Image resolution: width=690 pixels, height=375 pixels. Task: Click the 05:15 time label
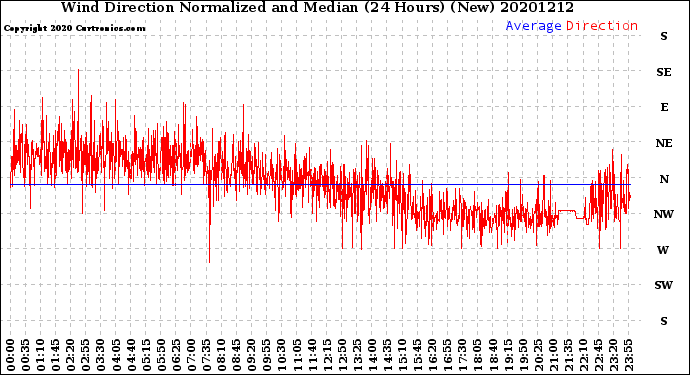tap(147, 355)
